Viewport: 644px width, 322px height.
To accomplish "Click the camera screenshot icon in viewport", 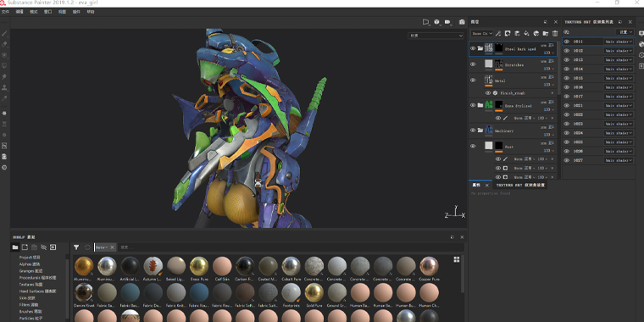I will point(462,22).
